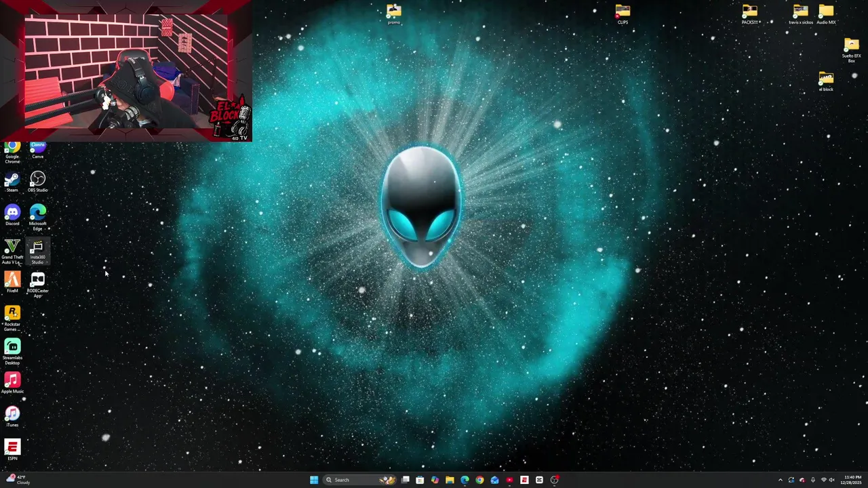868x488 pixels.
Task: Expand hidden system tray icons chevron
Action: (x=780, y=480)
